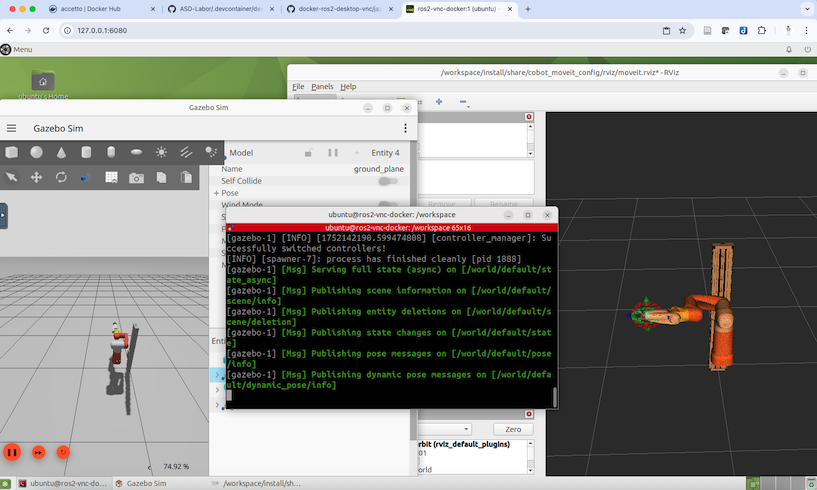Add a point light to scene
The image size is (817, 490).
coord(161,153)
